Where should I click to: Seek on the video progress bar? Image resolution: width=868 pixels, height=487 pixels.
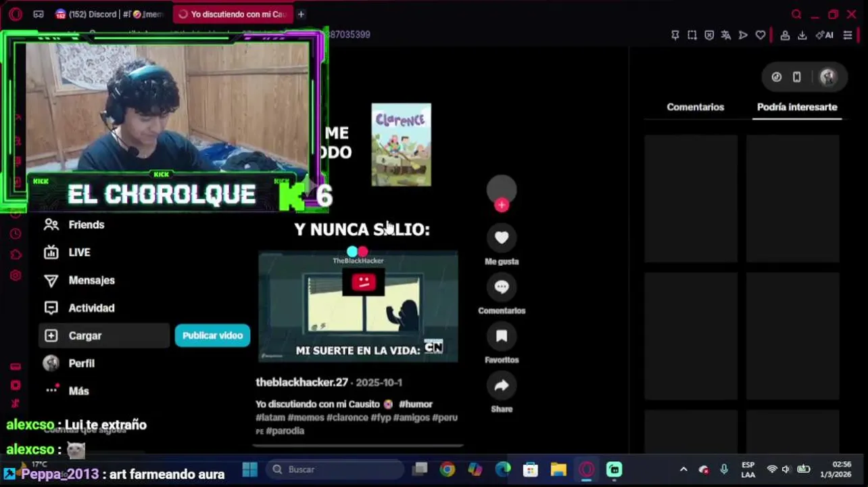tap(358, 446)
